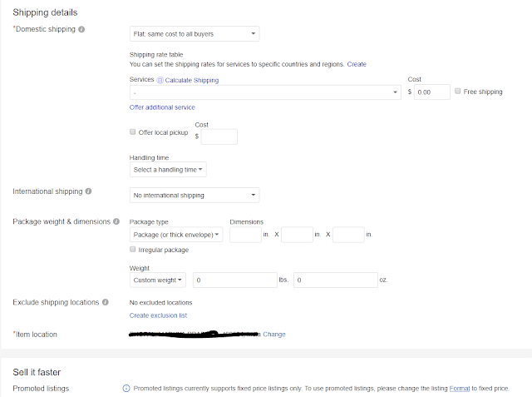Screen dimensions: 532x397
Task: Tick the Irregular package checkbox
Action: (x=133, y=250)
